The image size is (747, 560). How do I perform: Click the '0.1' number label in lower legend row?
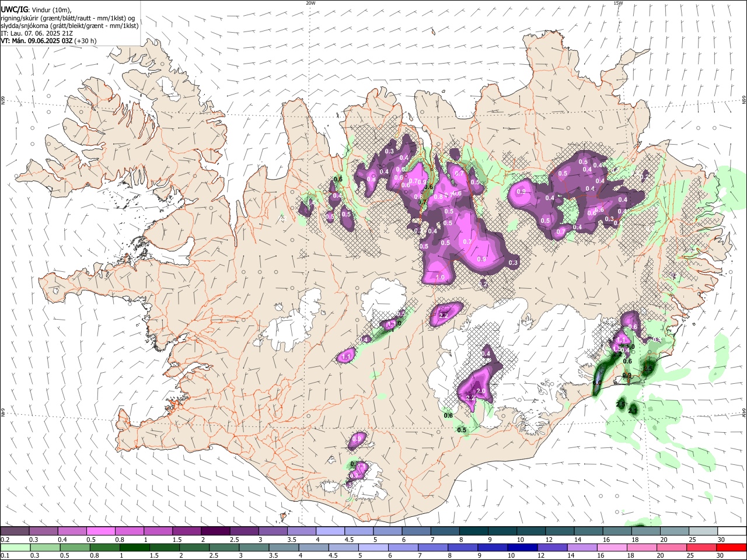[x=5, y=556]
